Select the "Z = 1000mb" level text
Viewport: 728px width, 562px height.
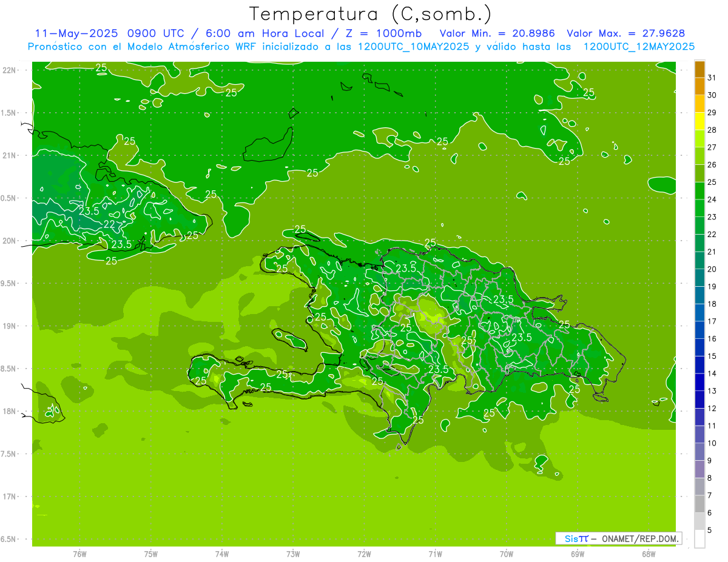click(383, 33)
